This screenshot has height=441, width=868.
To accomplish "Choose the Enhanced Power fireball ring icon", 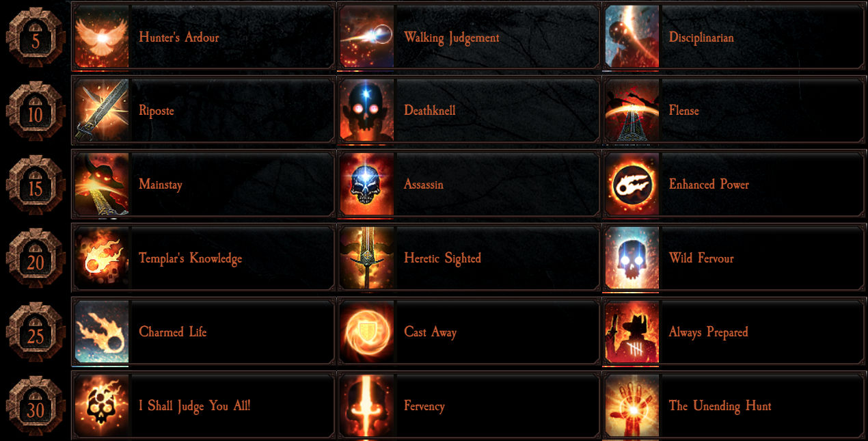I will (x=632, y=185).
